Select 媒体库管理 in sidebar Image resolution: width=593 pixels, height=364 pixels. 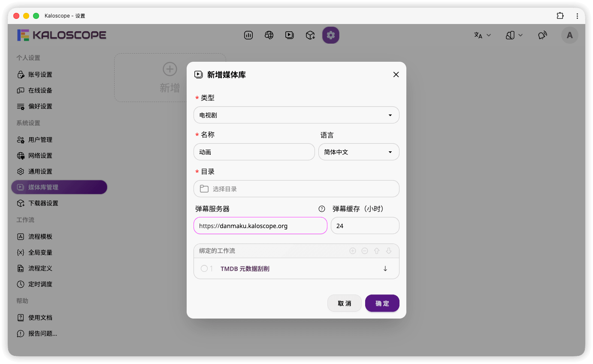[x=59, y=187]
